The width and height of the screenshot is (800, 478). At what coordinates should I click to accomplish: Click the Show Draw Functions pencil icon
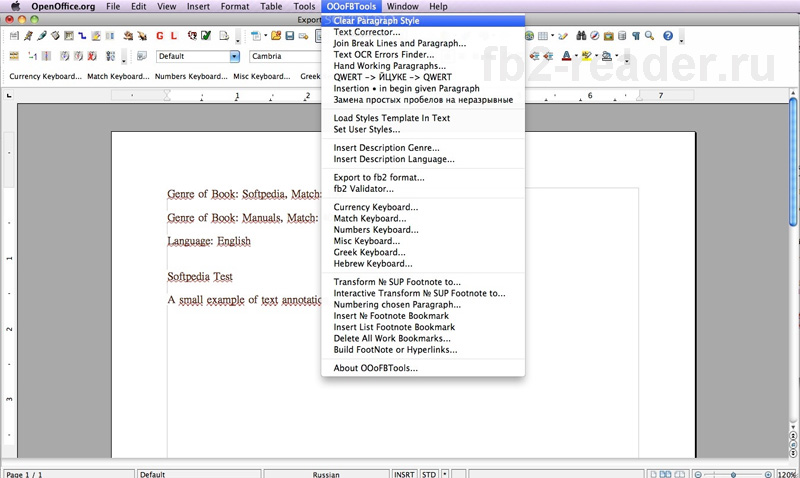[x=563, y=36]
